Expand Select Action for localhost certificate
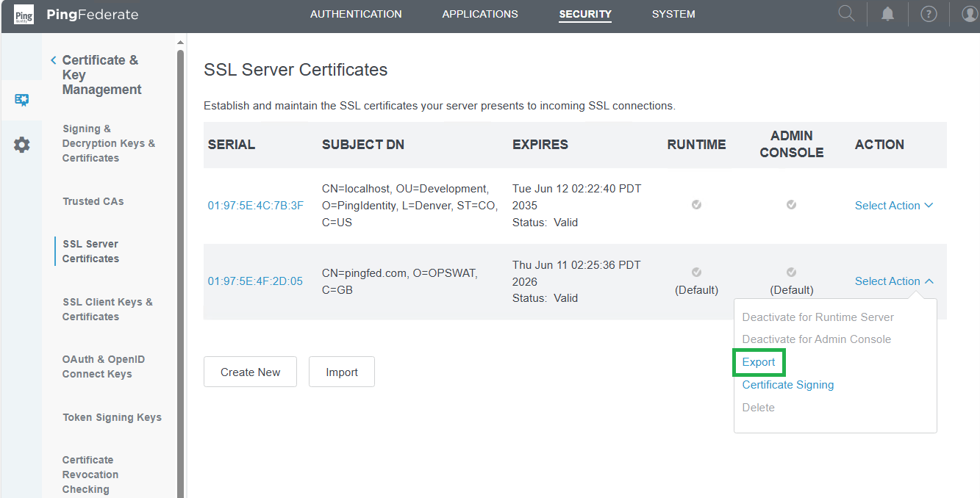 tap(894, 206)
